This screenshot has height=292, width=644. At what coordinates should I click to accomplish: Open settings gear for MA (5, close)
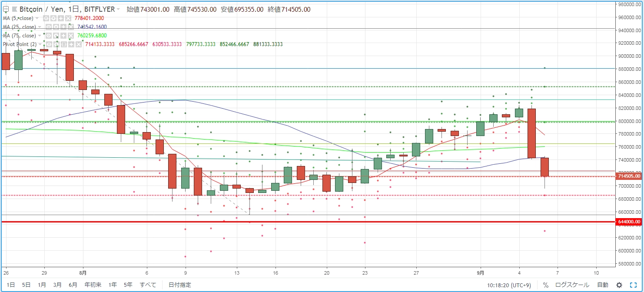click(x=53, y=18)
